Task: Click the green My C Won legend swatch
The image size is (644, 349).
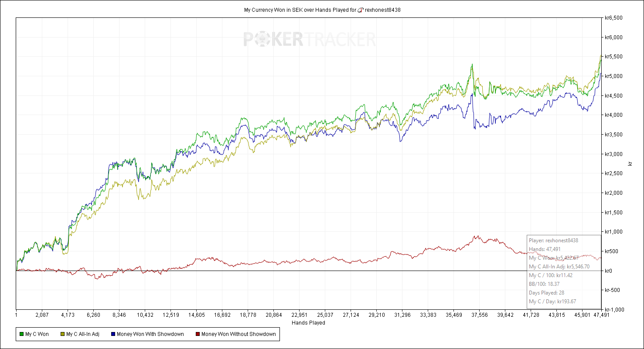Action: point(21,334)
